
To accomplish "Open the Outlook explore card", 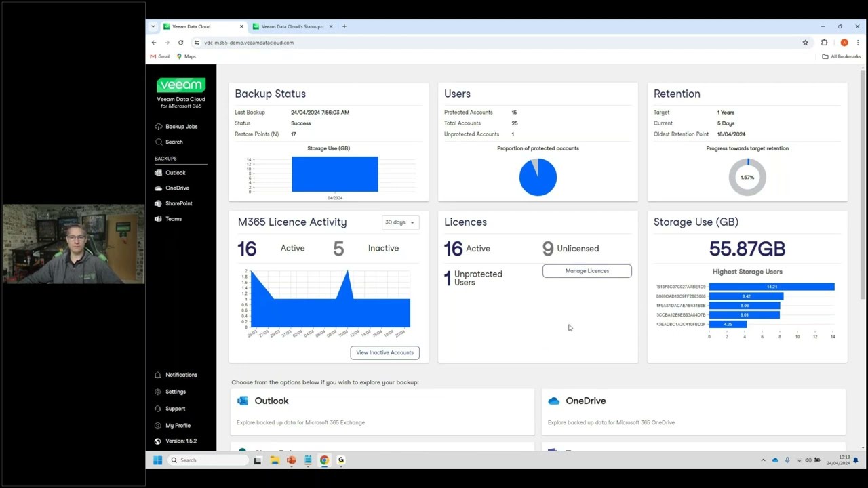I will (x=382, y=412).
